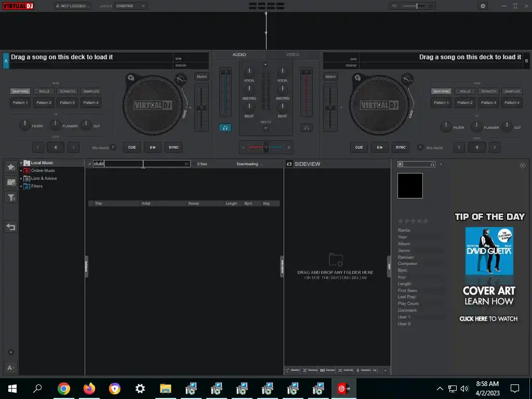Click right deck Match button
This screenshot has height=399, width=532.
[x=330, y=77]
